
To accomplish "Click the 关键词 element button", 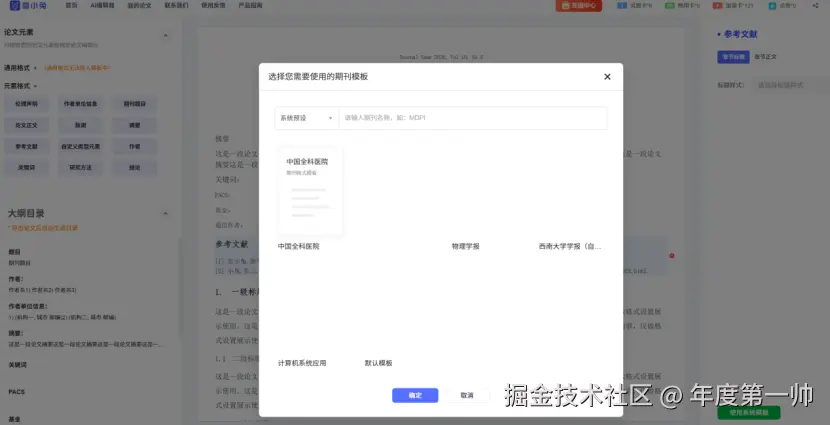I will pyautogui.click(x=26, y=168).
